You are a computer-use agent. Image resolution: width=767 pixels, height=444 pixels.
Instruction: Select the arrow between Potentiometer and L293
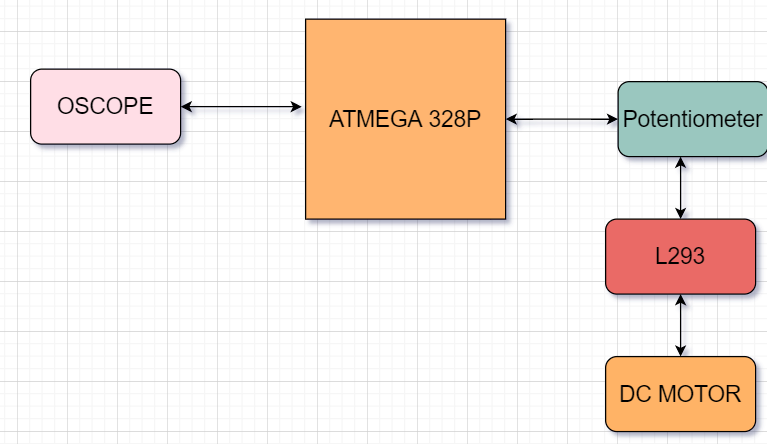pyautogui.click(x=680, y=188)
